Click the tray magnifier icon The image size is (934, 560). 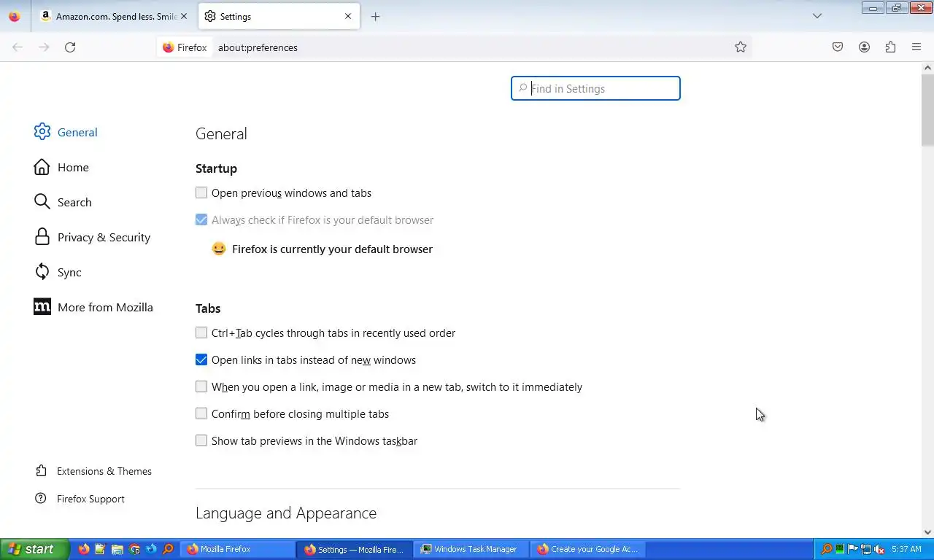[x=827, y=549]
